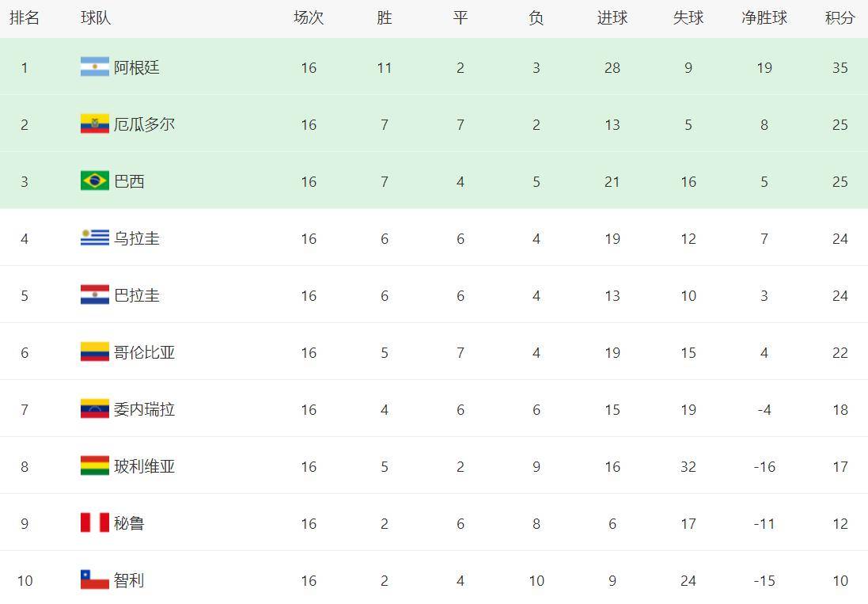
Task: Click the 场次 column header
Action: (309, 17)
